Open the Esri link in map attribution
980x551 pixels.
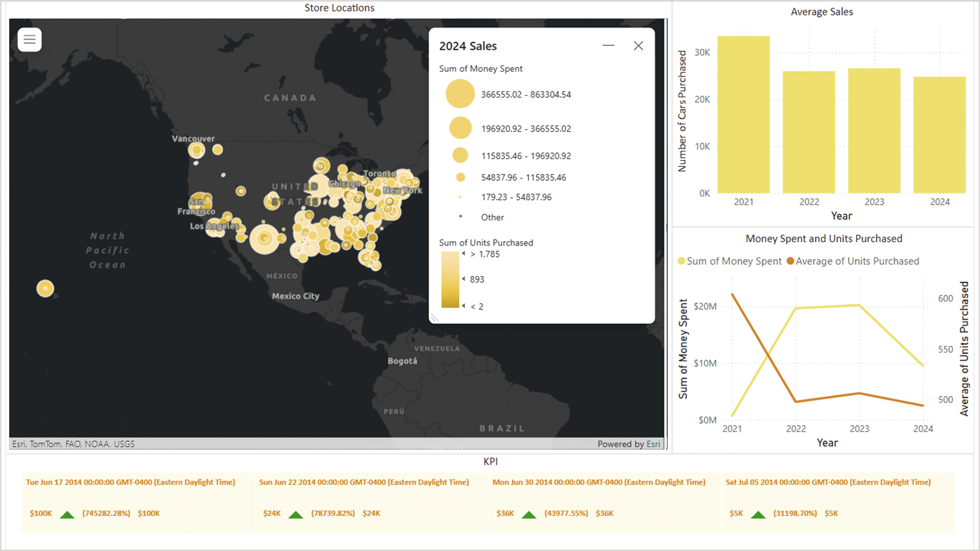pyautogui.click(x=653, y=444)
